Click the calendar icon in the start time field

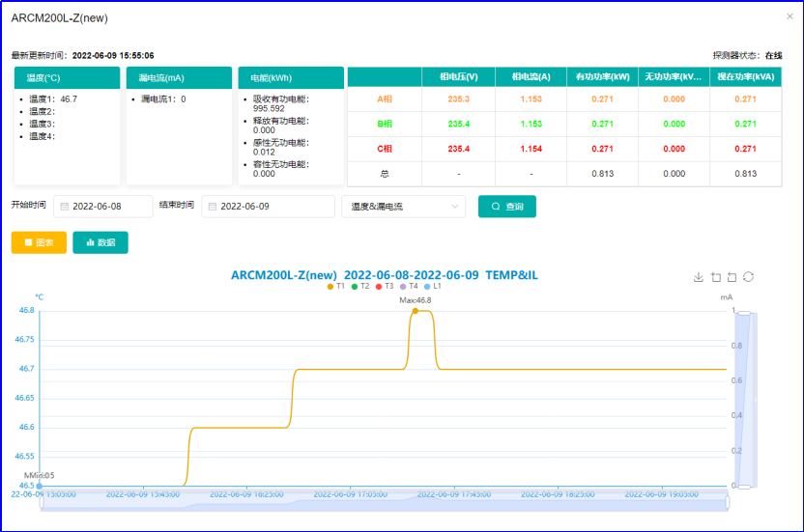pos(65,207)
